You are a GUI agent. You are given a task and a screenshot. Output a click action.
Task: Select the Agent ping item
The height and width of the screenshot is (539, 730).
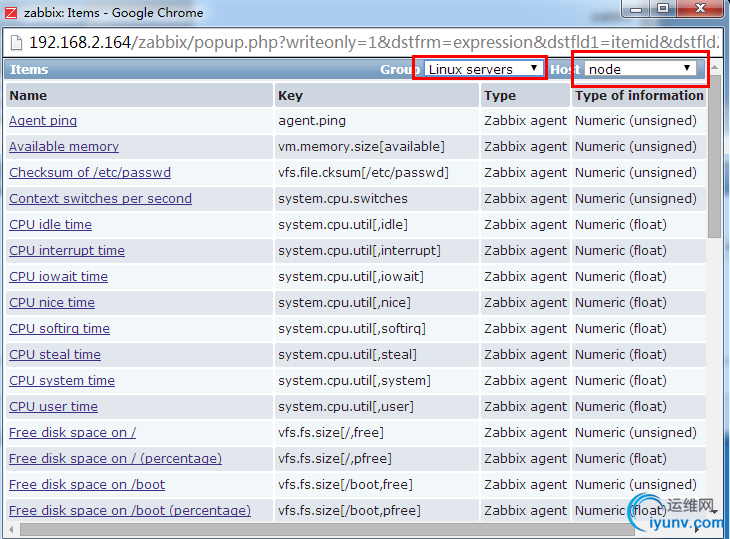pyautogui.click(x=43, y=121)
